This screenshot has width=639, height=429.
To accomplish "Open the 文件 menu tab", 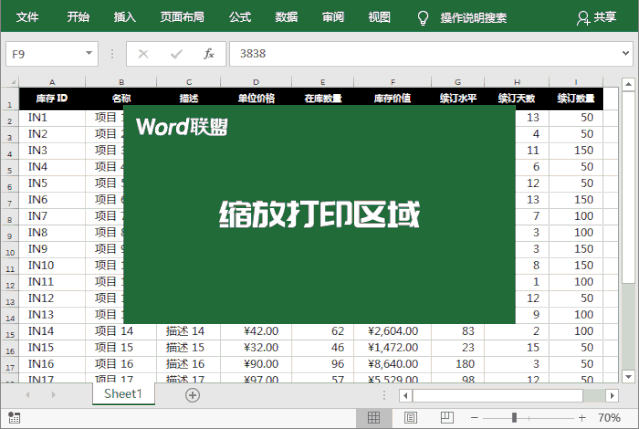I will tap(27, 17).
